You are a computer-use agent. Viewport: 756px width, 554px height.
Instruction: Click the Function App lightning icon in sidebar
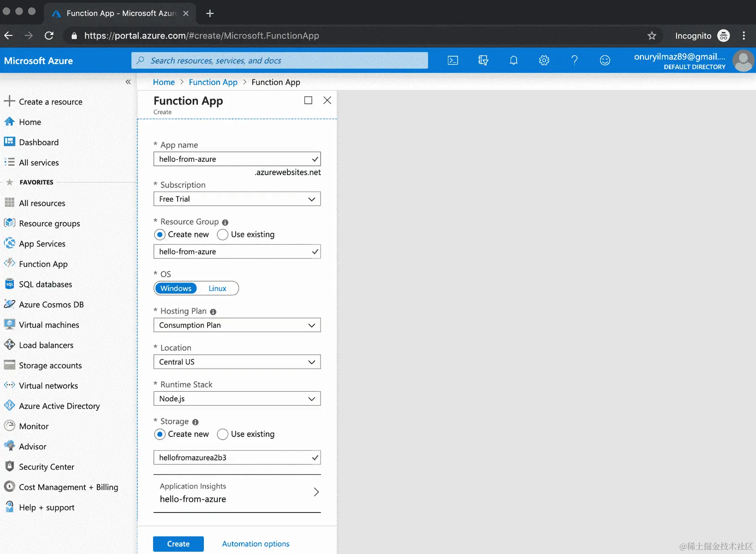point(9,264)
